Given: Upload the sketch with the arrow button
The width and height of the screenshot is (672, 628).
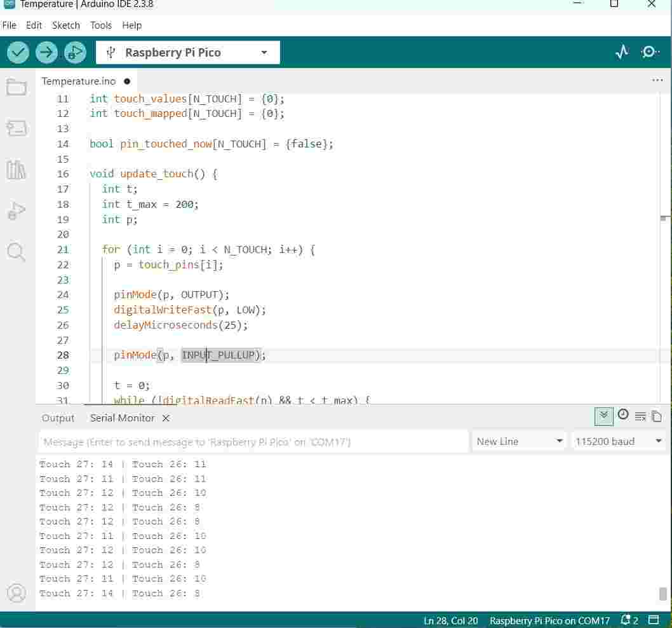Looking at the screenshot, I should [46, 53].
